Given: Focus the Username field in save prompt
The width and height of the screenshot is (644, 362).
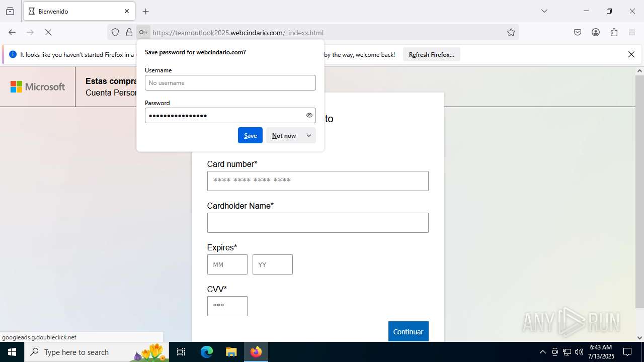Looking at the screenshot, I should pyautogui.click(x=230, y=83).
